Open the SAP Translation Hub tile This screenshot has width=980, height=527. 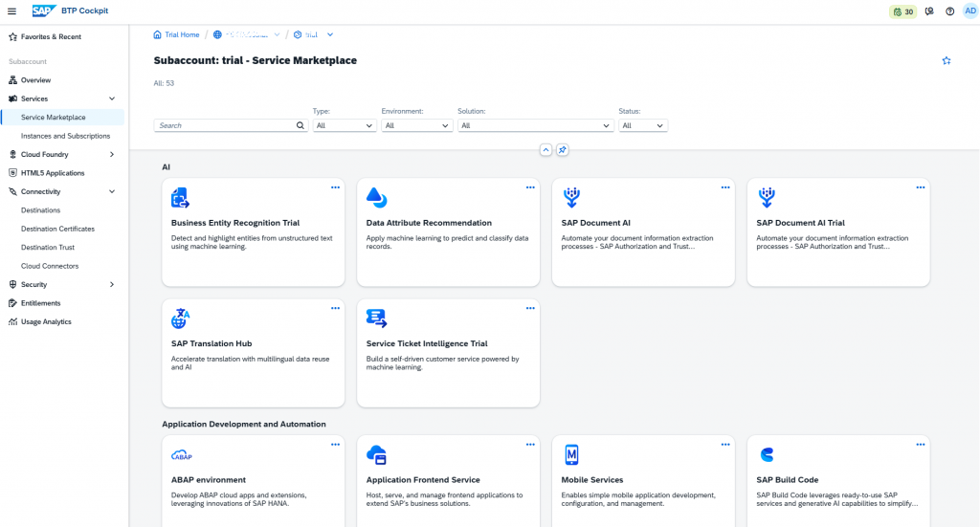253,354
